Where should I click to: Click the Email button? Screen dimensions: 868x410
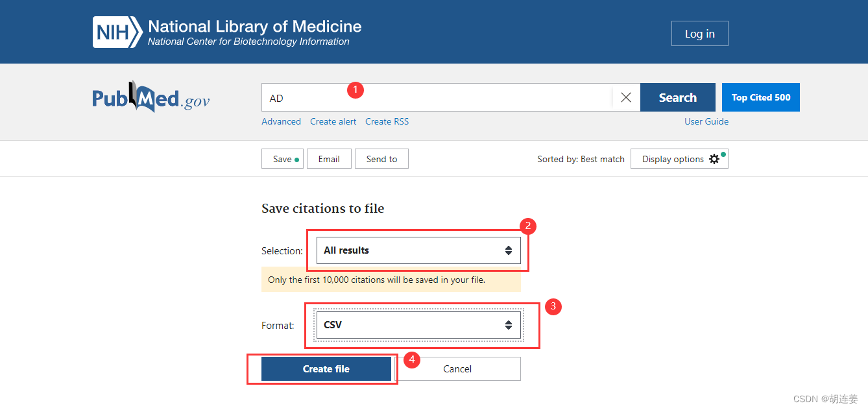pos(329,159)
